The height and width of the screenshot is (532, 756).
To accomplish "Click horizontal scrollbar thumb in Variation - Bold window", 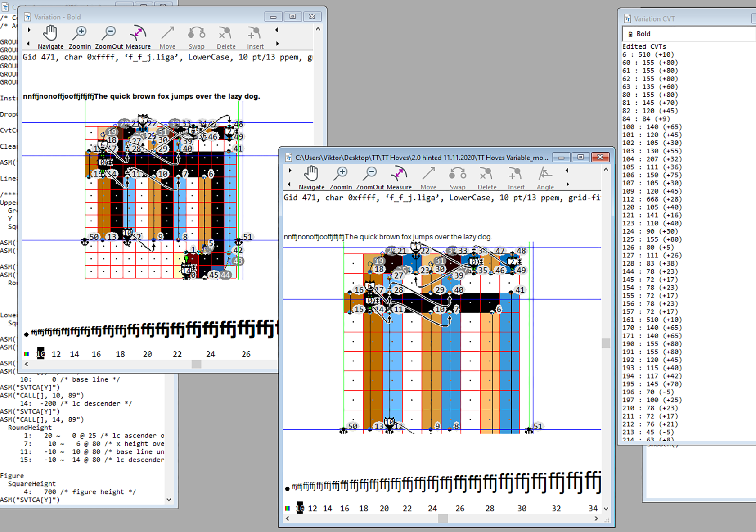I will (x=196, y=364).
